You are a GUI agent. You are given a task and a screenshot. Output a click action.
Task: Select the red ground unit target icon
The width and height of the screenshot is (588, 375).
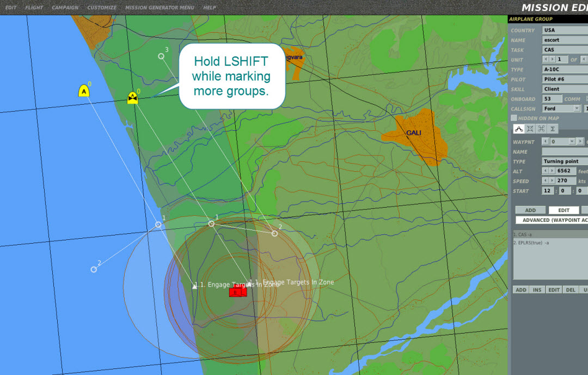(238, 292)
